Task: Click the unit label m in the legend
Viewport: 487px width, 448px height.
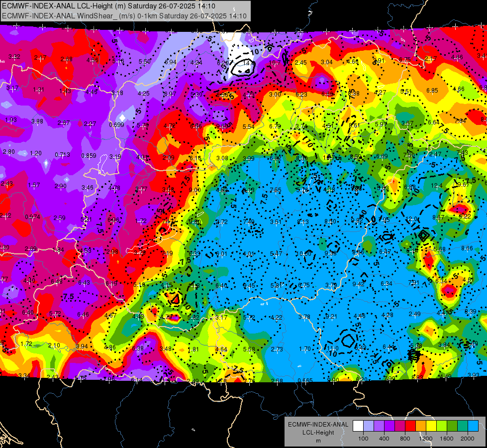Action: tap(318, 441)
